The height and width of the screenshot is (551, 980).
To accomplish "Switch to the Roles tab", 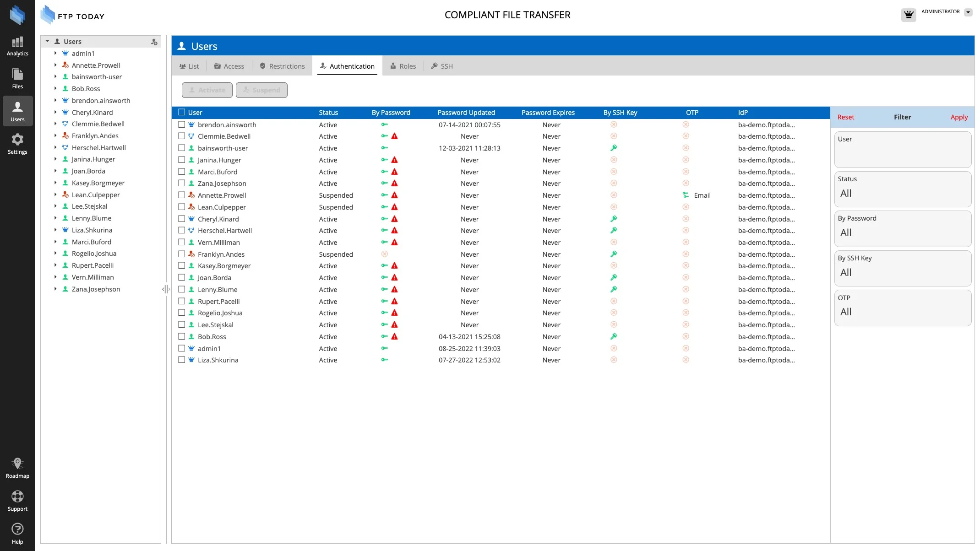I will [403, 66].
